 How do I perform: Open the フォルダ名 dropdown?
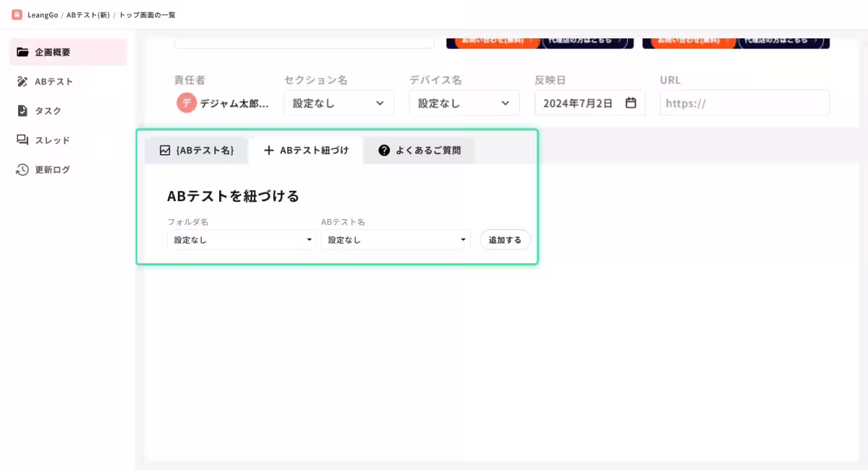(241, 239)
